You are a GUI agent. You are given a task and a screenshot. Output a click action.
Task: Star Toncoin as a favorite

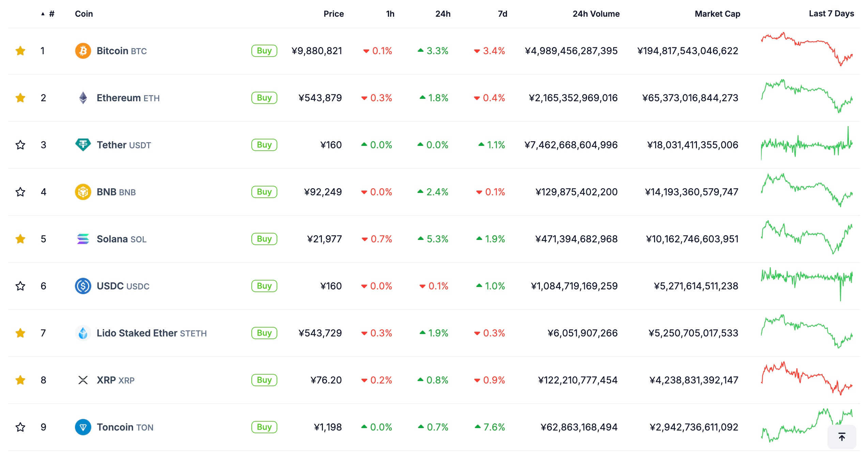(20, 427)
